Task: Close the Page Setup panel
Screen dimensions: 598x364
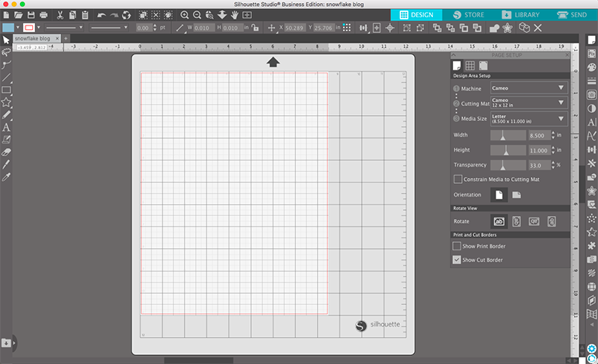Action: 567,55
